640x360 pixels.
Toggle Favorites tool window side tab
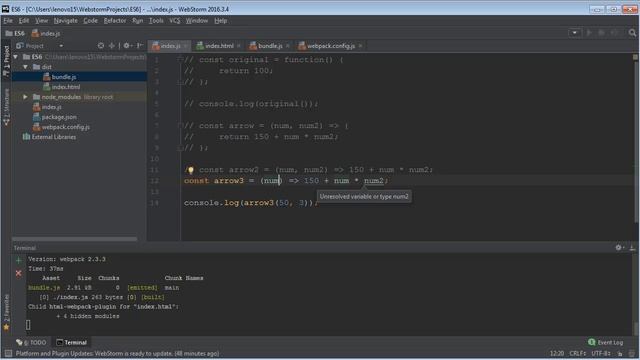point(6,312)
